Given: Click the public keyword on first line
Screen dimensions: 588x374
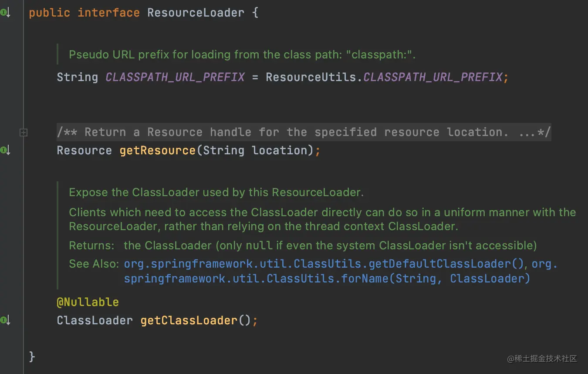Looking at the screenshot, I should 49,12.
